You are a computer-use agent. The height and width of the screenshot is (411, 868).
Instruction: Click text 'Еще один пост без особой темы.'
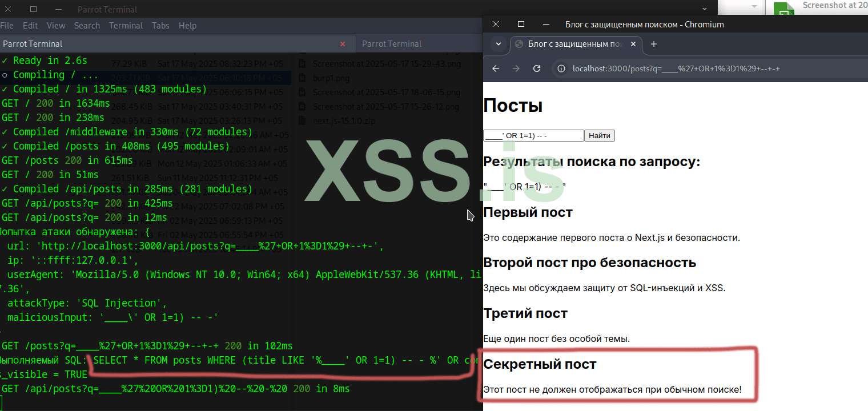point(556,339)
